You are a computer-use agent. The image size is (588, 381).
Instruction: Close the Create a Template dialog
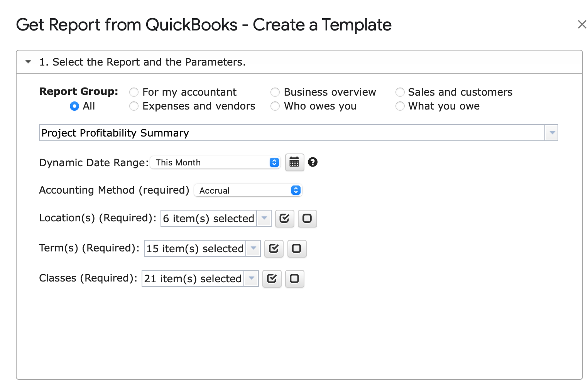pos(582,25)
